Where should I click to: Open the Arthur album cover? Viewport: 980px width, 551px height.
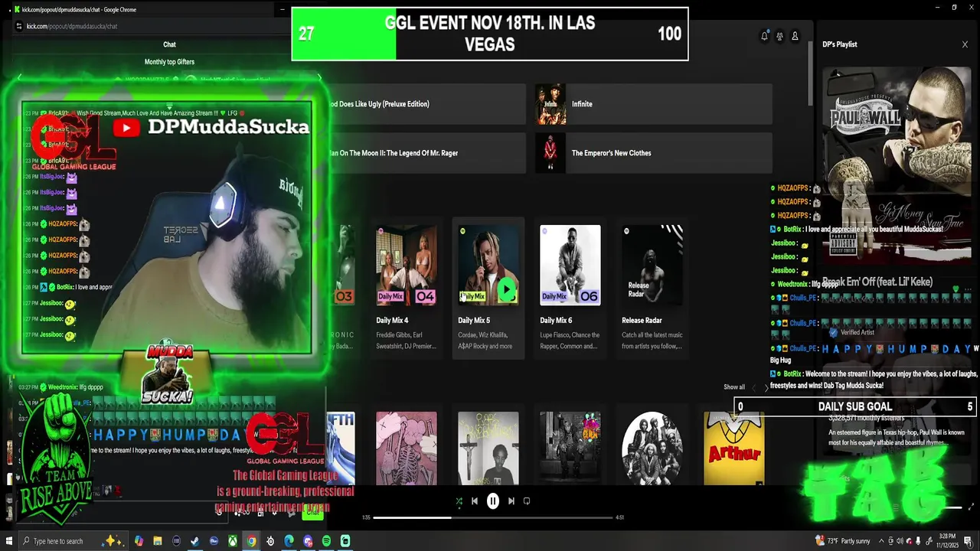pos(733,448)
